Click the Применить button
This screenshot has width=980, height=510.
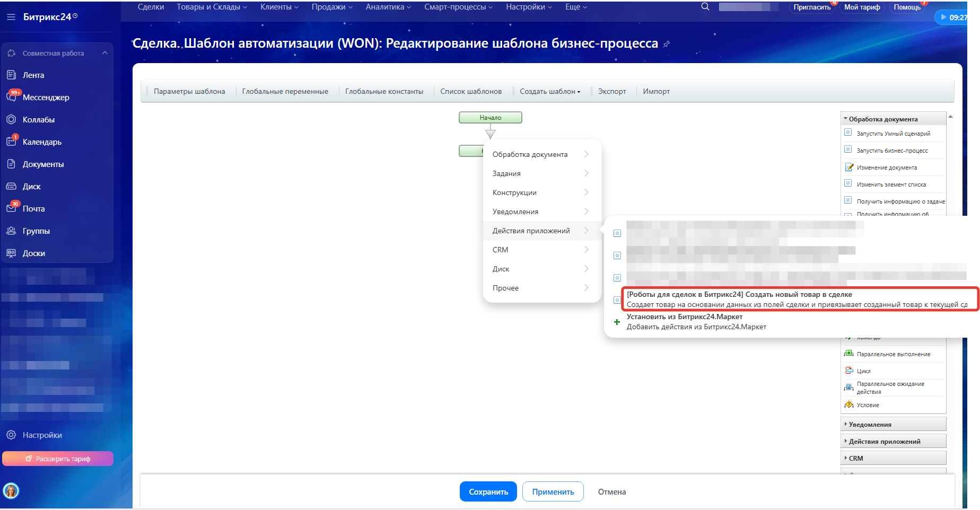[553, 492]
